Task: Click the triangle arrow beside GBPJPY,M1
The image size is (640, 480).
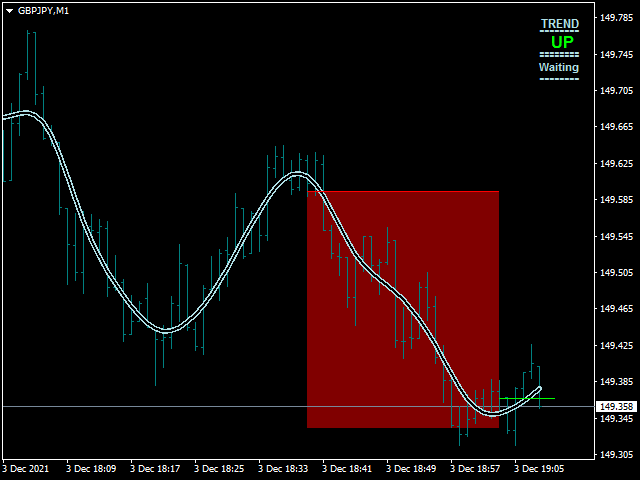Action: tap(9, 10)
